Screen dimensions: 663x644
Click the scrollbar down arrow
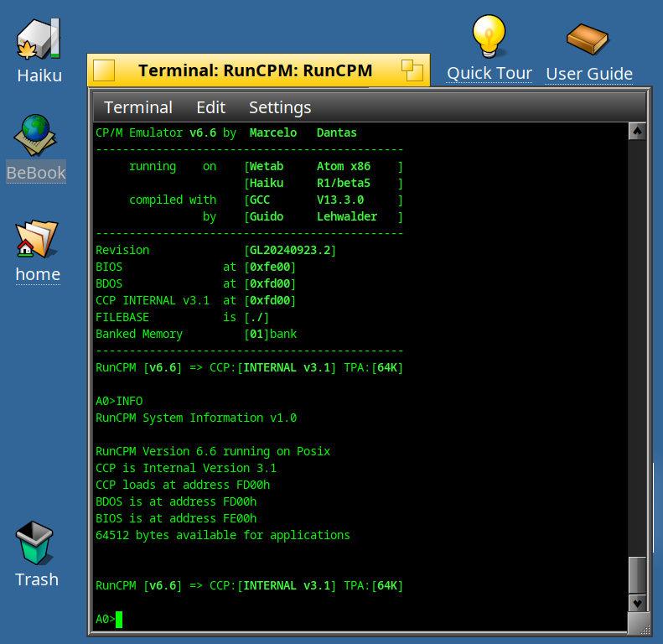(x=637, y=603)
